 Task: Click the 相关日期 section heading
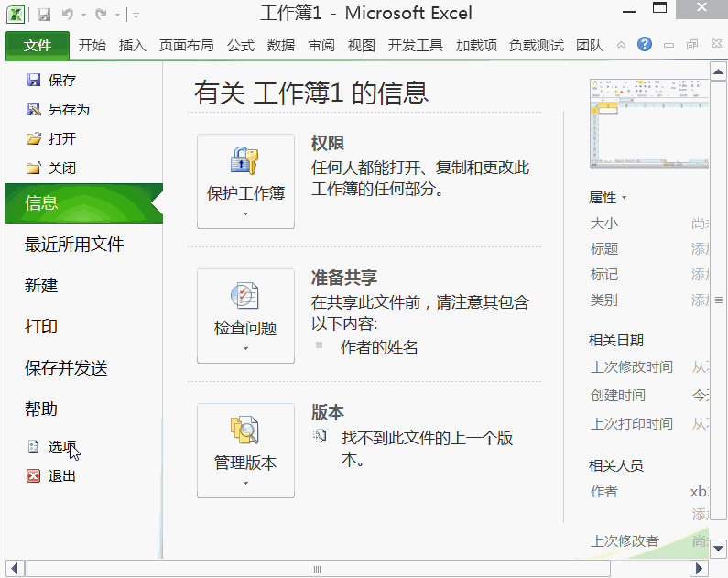pos(616,341)
